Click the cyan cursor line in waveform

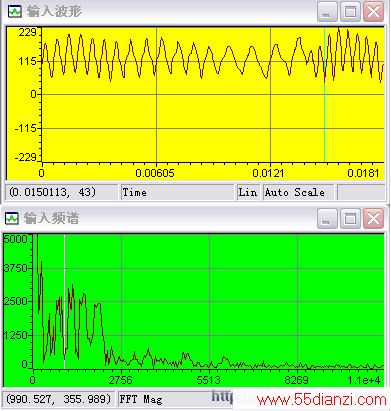tap(325, 95)
